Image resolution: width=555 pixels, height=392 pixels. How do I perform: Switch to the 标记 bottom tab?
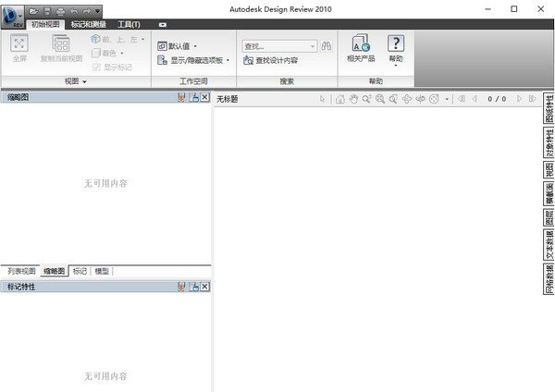tap(80, 271)
